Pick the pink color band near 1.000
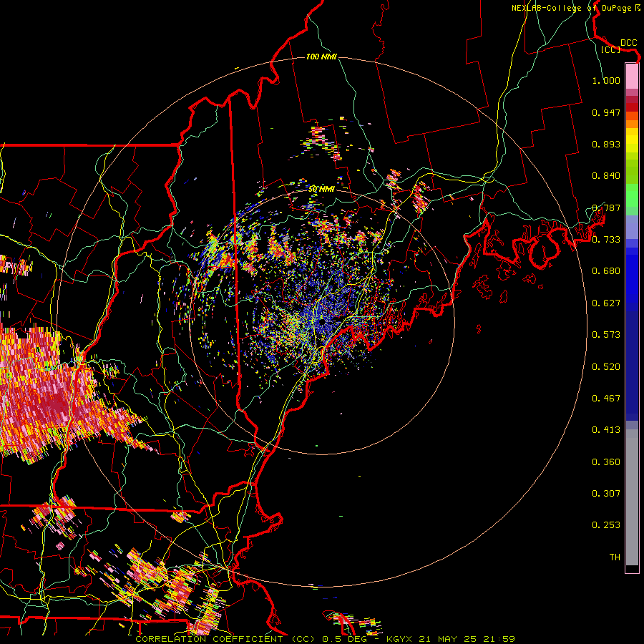 pos(632,77)
